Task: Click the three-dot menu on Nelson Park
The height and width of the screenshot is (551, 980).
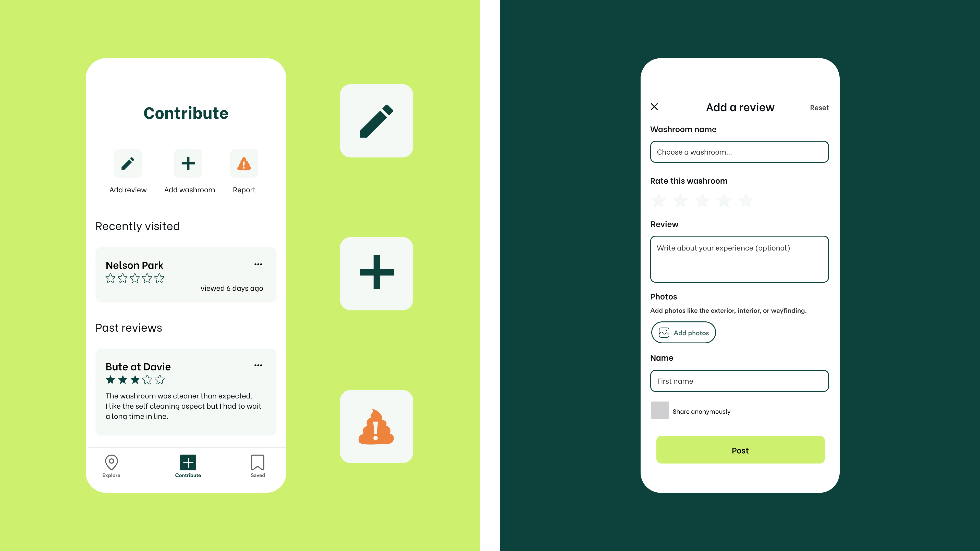Action: 259,264
